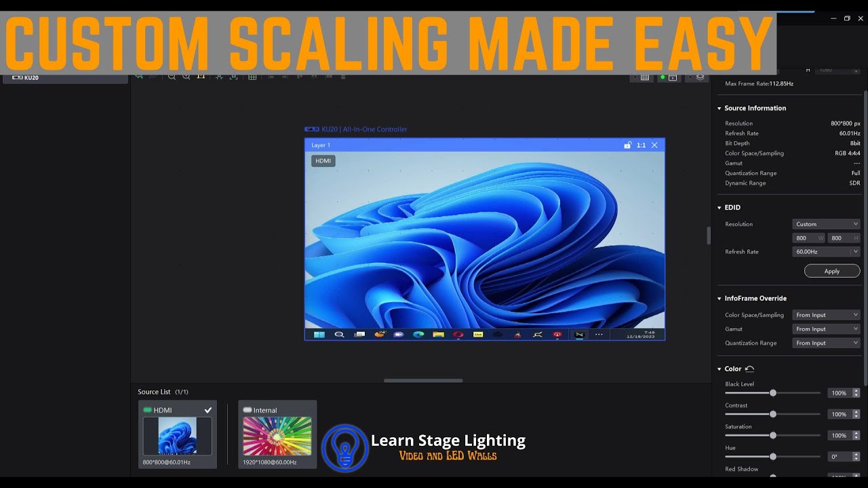The width and height of the screenshot is (868, 488).
Task: Close Layer 1 with its X icon
Action: [654, 145]
